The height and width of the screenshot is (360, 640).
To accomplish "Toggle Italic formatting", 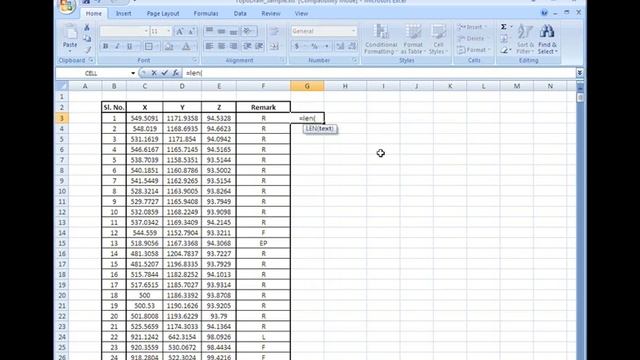I will click(x=117, y=47).
